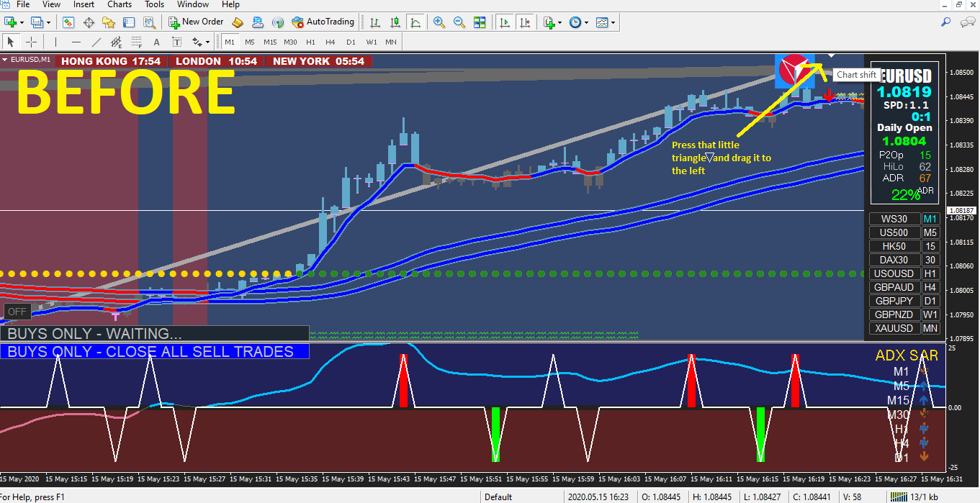
Task: Click the OFF button on the chart
Action: pyautogui.click(x=17, y=312)
